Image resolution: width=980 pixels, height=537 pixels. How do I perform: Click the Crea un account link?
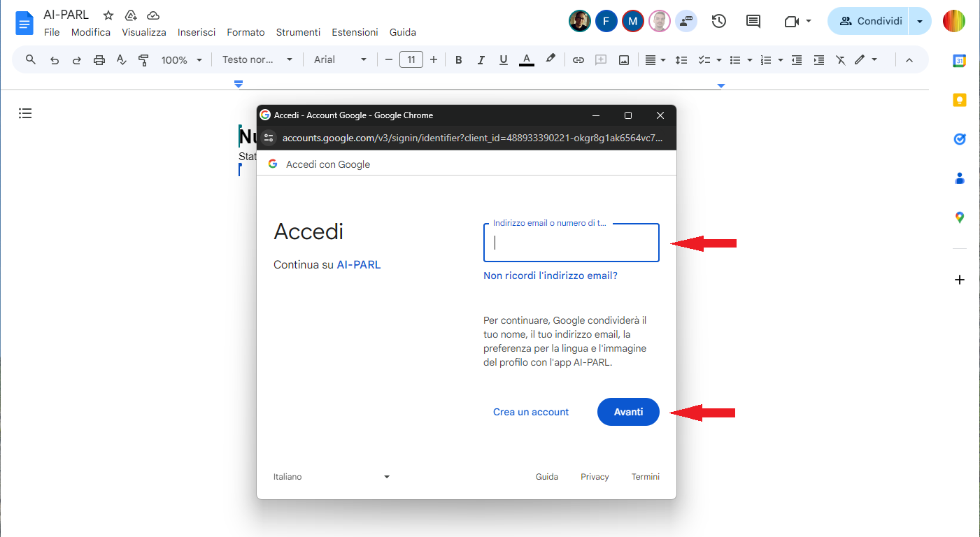click(x=531, y=412)
